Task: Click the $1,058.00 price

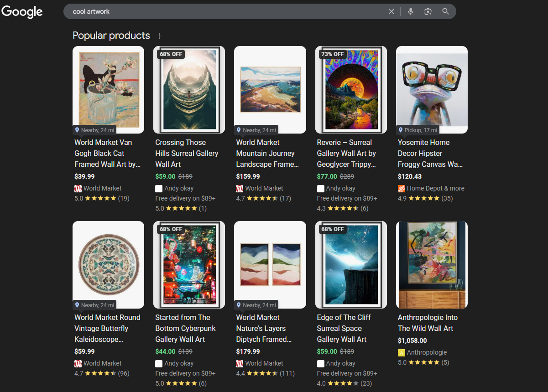Action: (x=412, y=340)
